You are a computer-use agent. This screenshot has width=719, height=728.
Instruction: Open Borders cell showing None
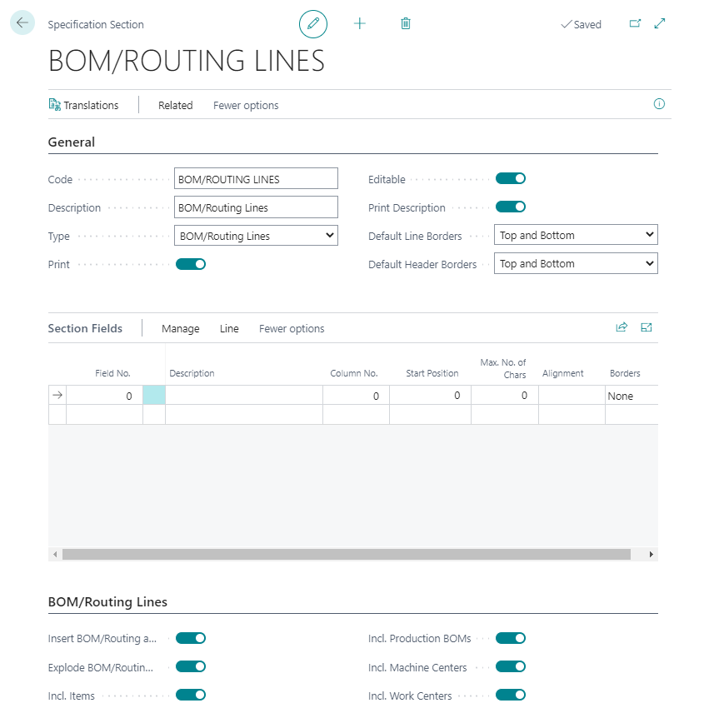(x=632, y=396)
